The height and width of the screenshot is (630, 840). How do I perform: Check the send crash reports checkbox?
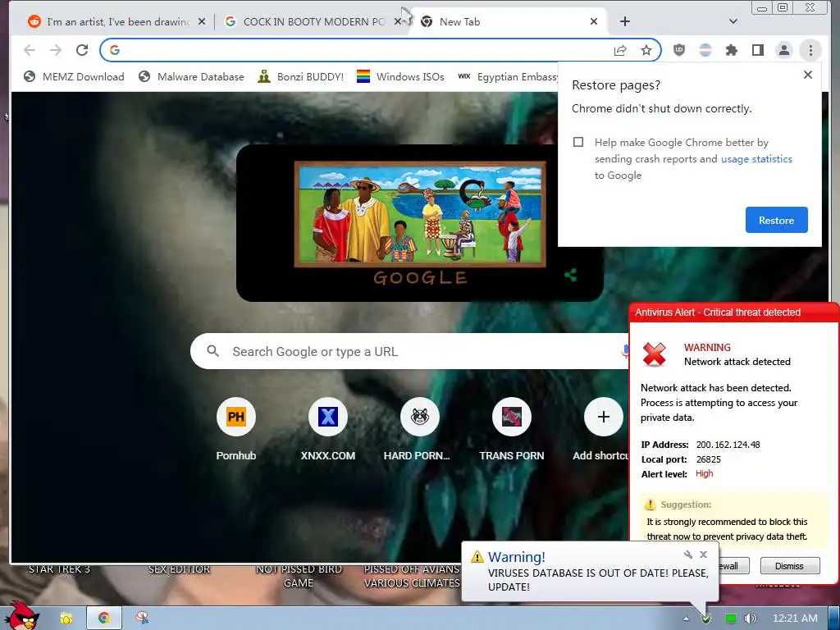(578, 142)
